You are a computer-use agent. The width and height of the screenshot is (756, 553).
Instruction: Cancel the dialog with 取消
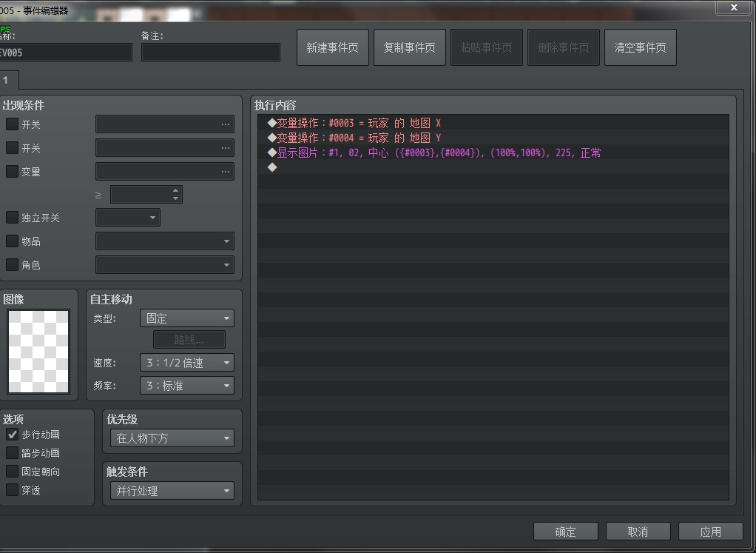pos(638,532)
